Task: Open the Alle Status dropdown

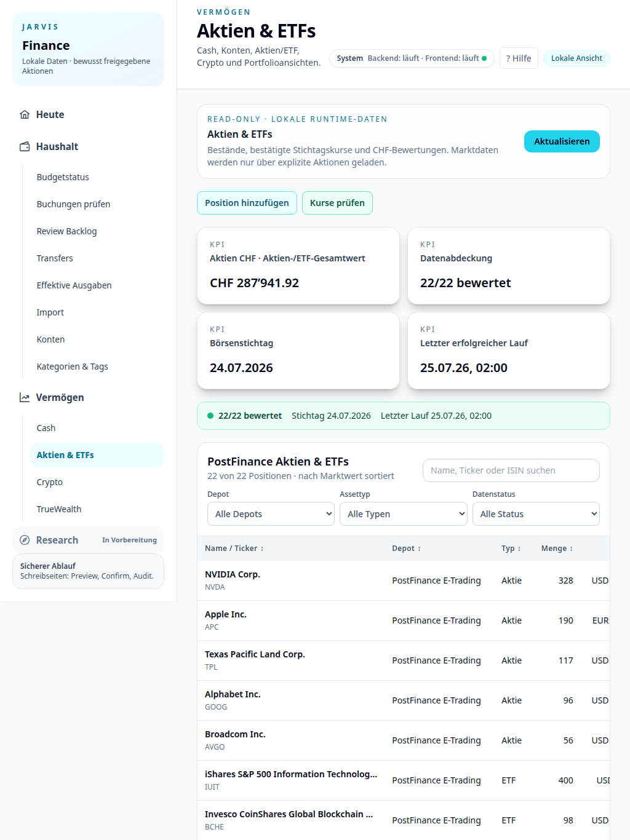Action: point(536,514)
